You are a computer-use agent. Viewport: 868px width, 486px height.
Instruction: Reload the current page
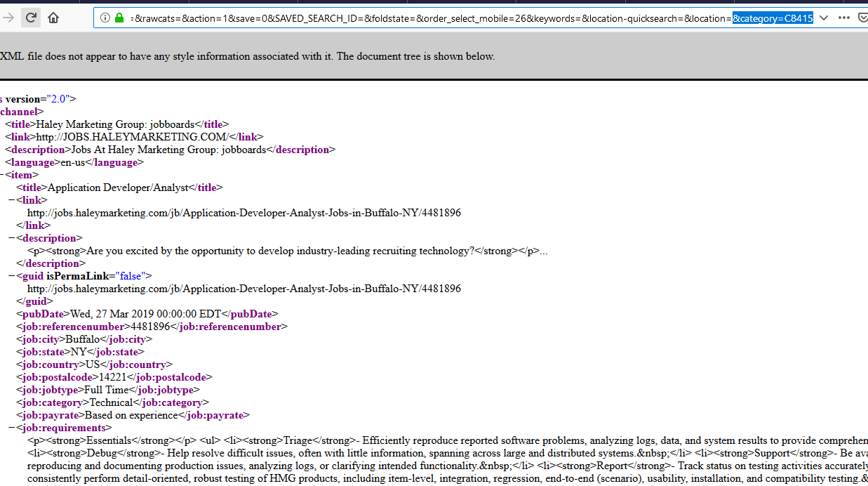pyautogui.click(x=31, y=18)
